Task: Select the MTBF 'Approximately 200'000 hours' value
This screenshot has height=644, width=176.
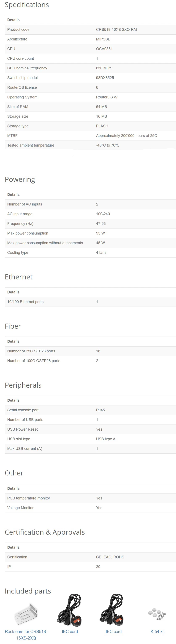Action: tap(126, 136)
